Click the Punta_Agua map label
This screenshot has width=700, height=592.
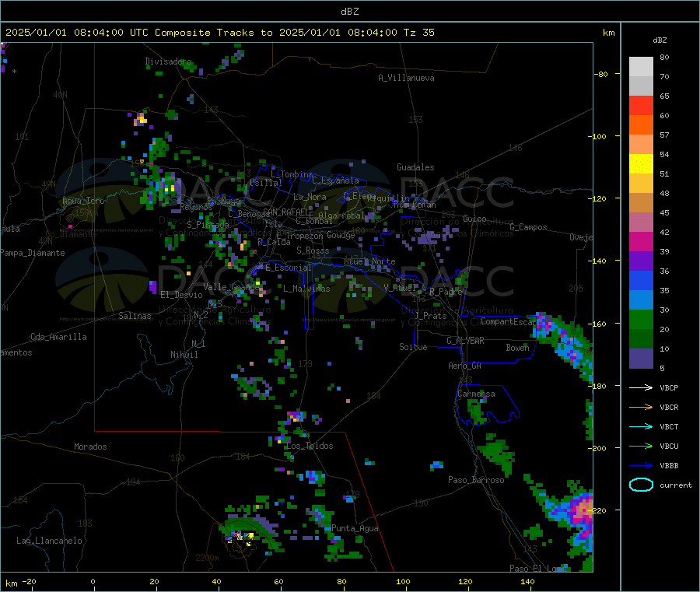click(x=355, y=528)
